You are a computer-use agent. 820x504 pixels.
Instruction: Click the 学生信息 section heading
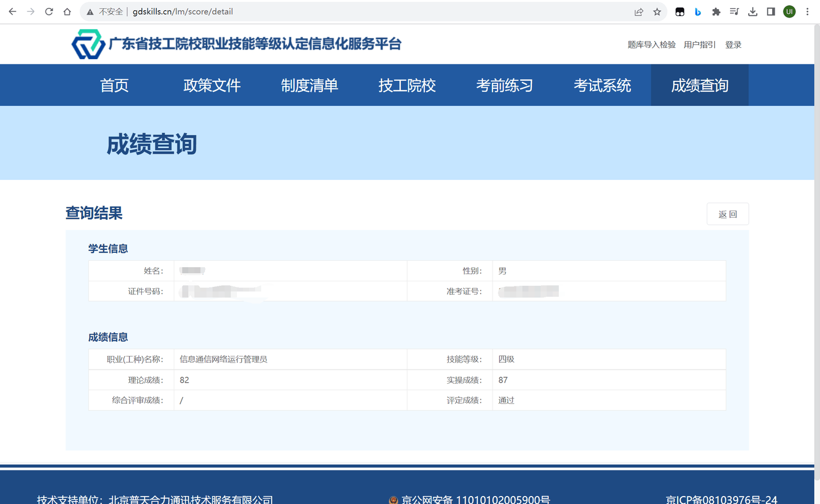(108, 249)
